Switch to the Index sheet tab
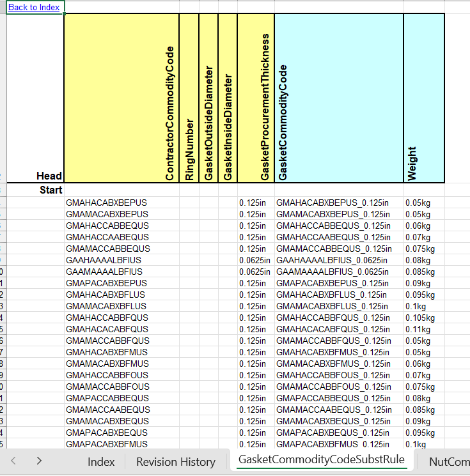The image size is (470, 476). tap(101, 462)
